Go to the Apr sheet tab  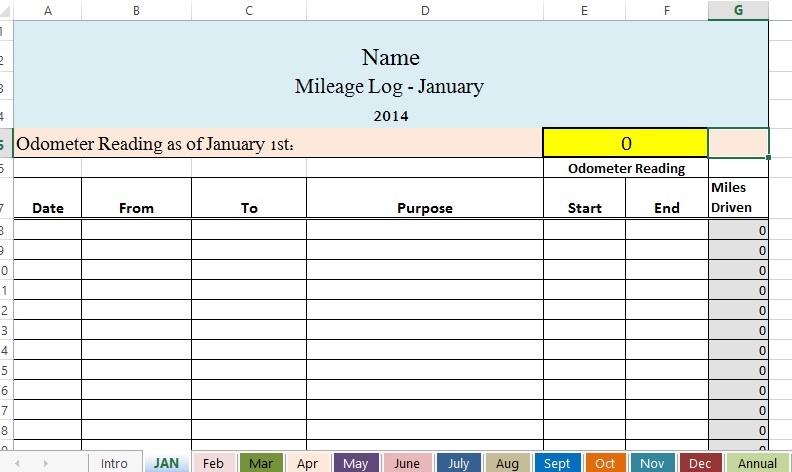(308, 463)
